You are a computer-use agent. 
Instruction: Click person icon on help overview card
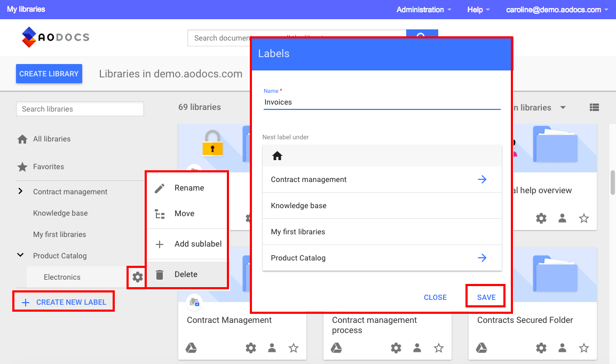(x=563, y=218)
